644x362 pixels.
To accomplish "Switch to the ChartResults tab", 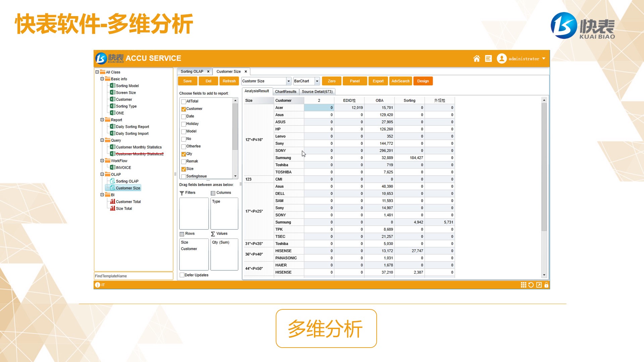I will coord(286,92).
